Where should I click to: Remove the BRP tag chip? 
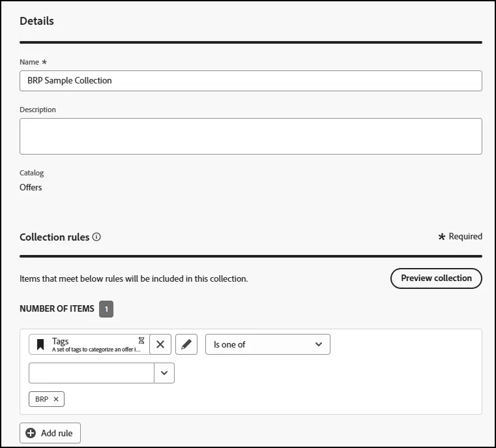coord(56,399)
